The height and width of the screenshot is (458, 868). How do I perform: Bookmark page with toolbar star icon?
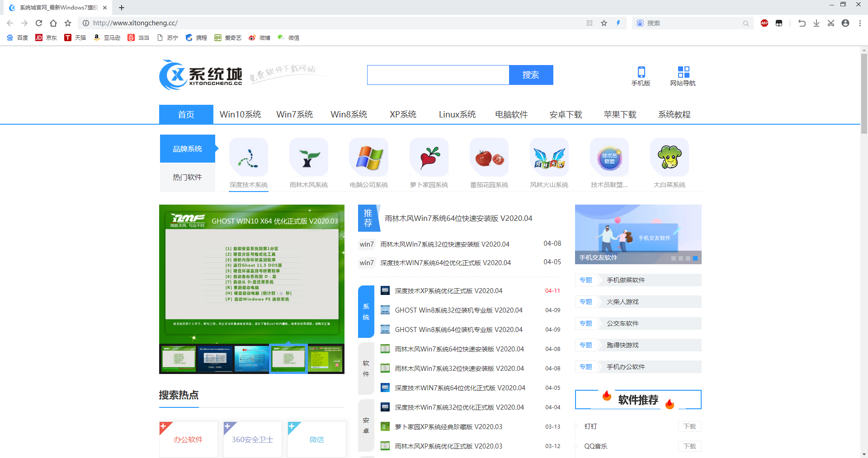click(68, 23)
